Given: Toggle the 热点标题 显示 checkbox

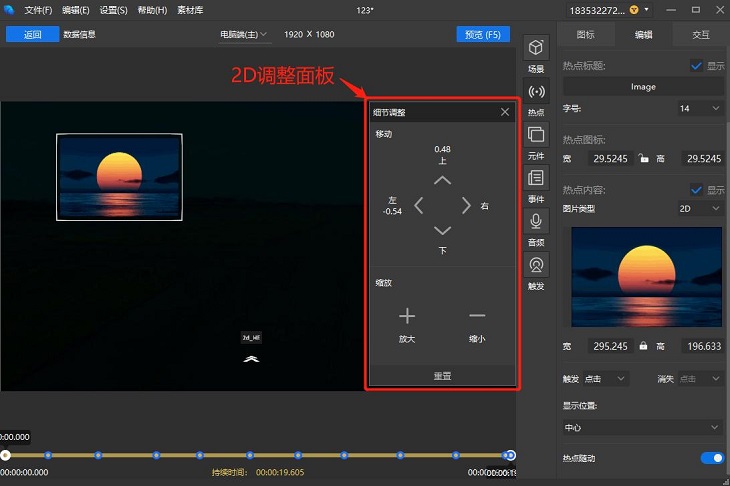Looking at the screenshot, I should [697, 66].
